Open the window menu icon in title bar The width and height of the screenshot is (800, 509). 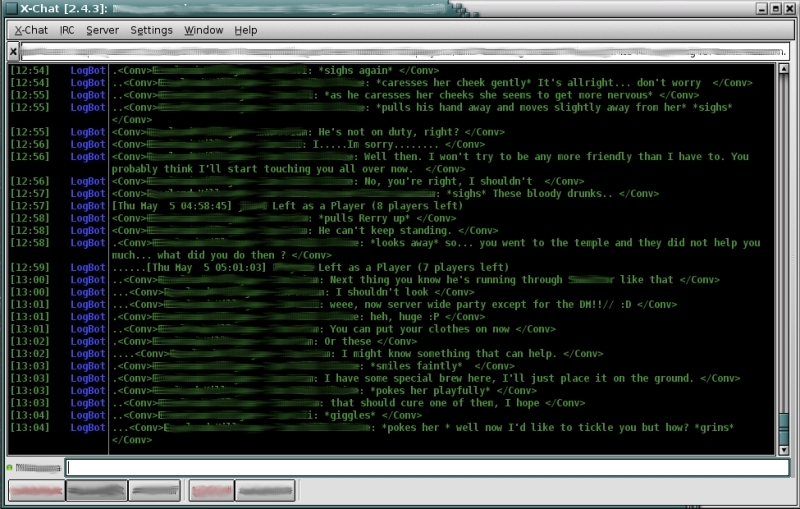pyautogui.click(x=9, y=8)
